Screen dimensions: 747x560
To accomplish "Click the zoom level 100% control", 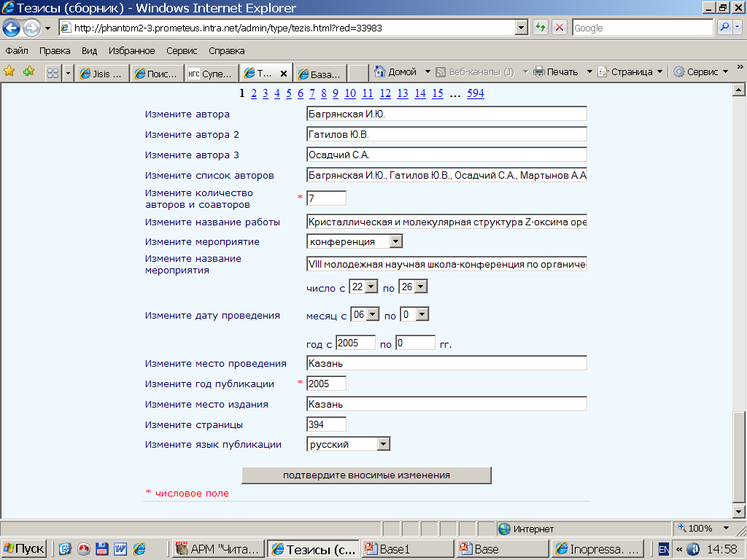I will coord(700,529).
